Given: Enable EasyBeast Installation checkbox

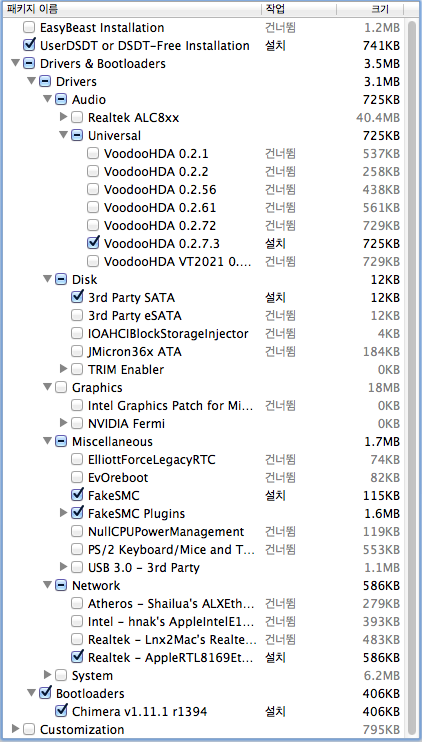Looking at the screenshot, I should click(x=29, y=27).
